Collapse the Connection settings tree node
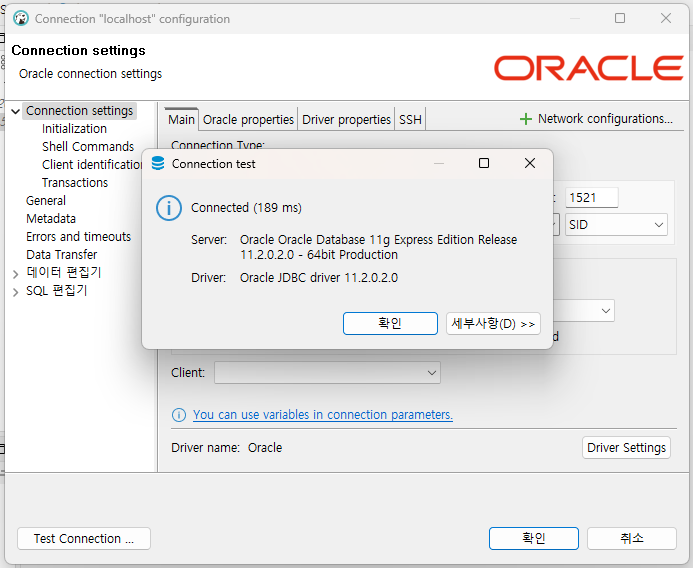Viewport: 693px width, 568px height. pyautogui.click(x=15, y=111)
